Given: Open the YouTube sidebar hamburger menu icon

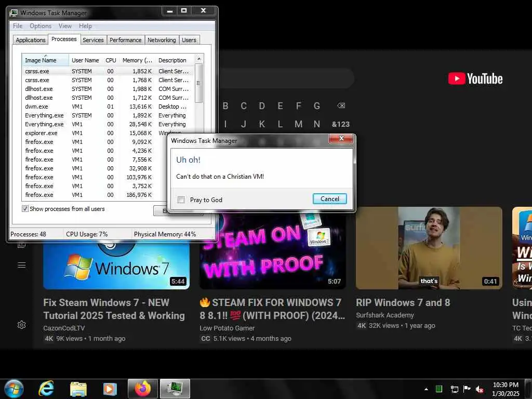Looking at the screenshot, I should pyautogui.click(x=21, y=265).
